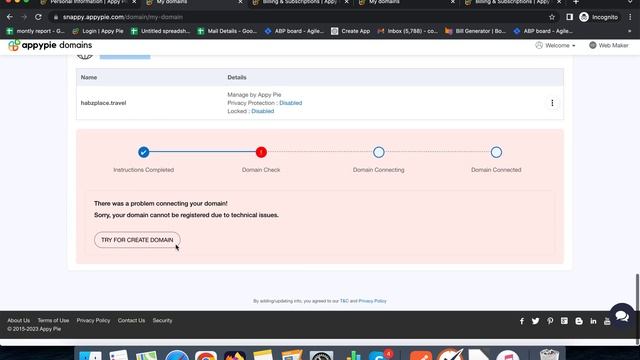
Task: Click the appypie domains logo
Action: point(50,45)
